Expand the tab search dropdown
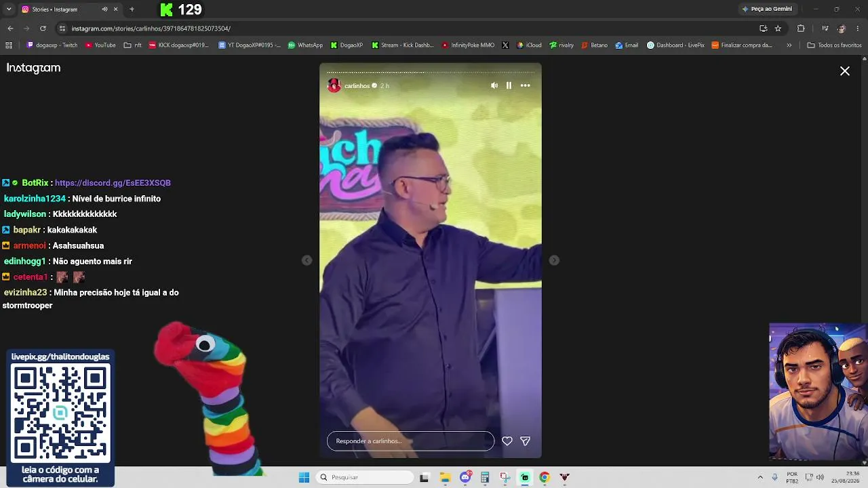This screenshot has height=488, width=868. (9, 9)
